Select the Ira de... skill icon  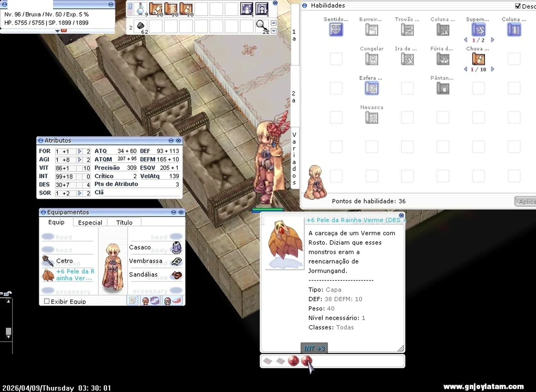click(407, 59)
